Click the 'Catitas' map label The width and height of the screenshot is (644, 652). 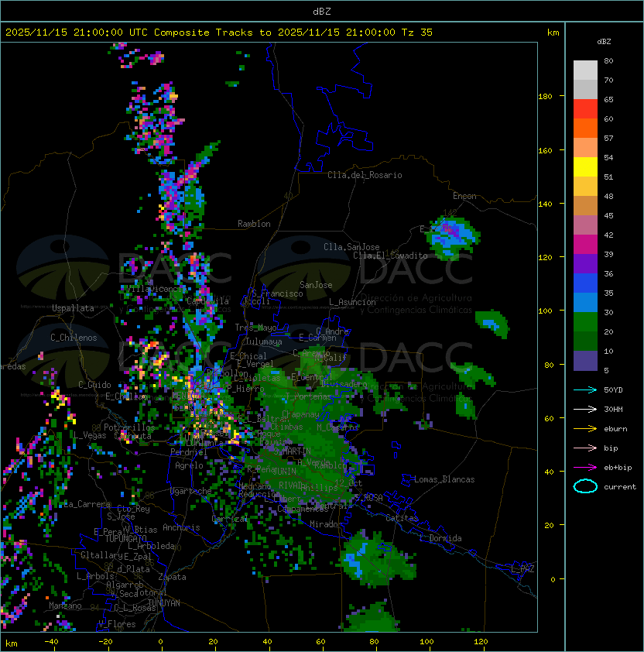402,518
